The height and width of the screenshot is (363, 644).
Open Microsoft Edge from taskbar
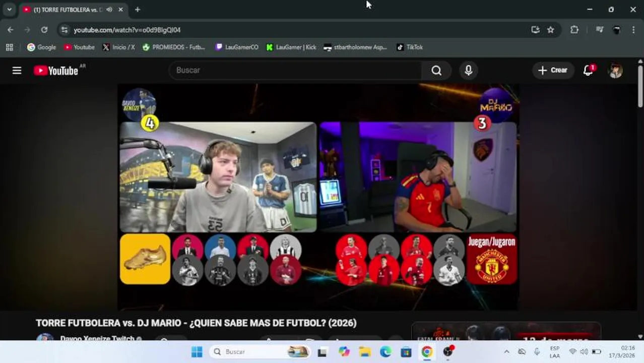tap(385, 352)
